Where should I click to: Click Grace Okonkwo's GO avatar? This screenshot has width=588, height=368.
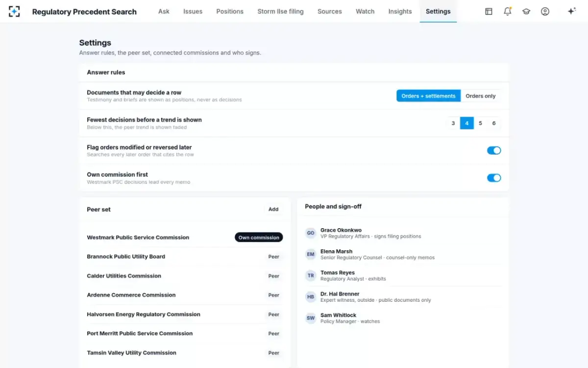point(311,233)
